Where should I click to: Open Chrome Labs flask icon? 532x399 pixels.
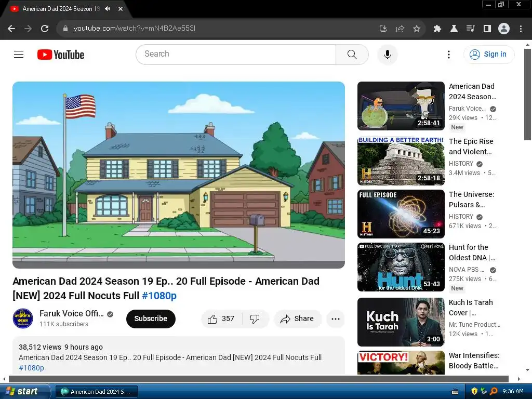(454, 29)
